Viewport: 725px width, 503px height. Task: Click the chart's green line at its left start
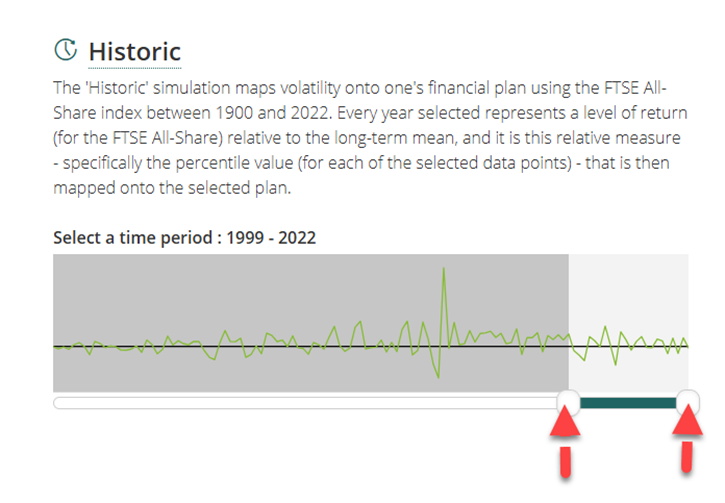click(x=57, y=347)
